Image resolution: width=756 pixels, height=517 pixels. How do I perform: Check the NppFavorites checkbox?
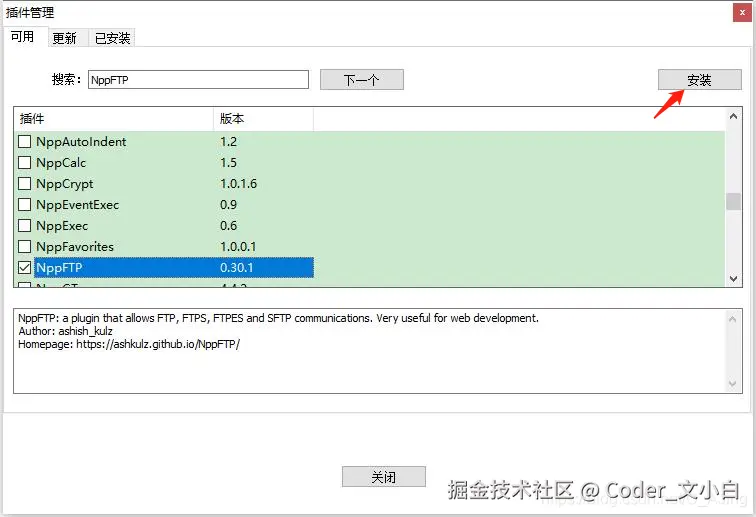(x=25, y=246)
